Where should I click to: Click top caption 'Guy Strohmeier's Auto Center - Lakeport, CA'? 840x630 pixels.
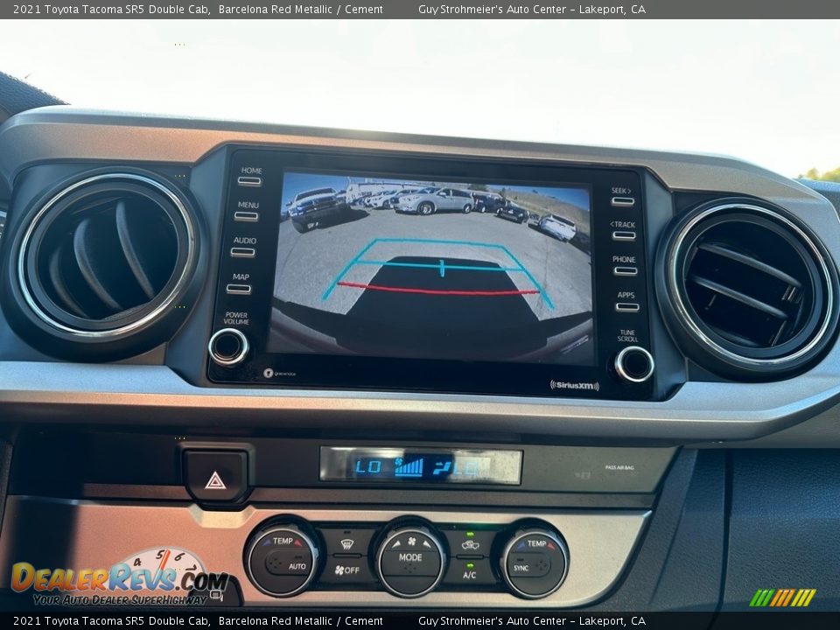[531, 9]
